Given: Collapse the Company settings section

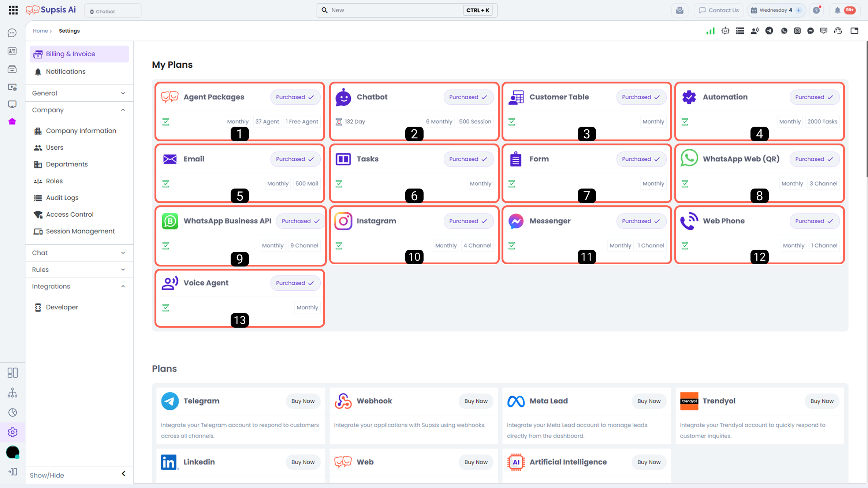Looking at the screenshot, I should [79, 110].
